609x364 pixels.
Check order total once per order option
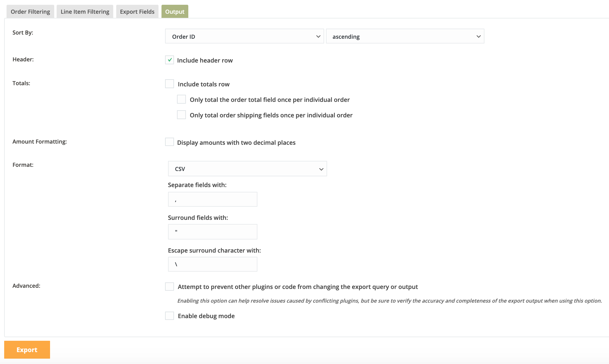click(x=181, y=99)
